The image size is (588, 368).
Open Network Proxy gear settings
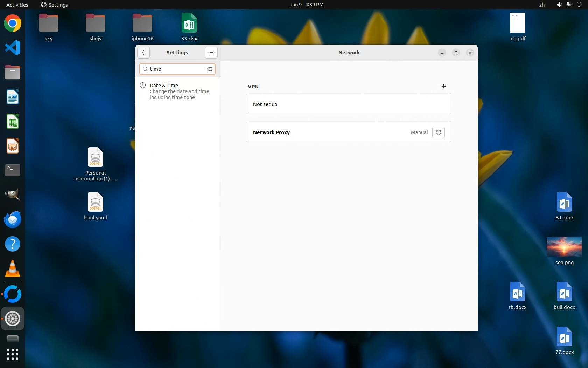(438, 132)
